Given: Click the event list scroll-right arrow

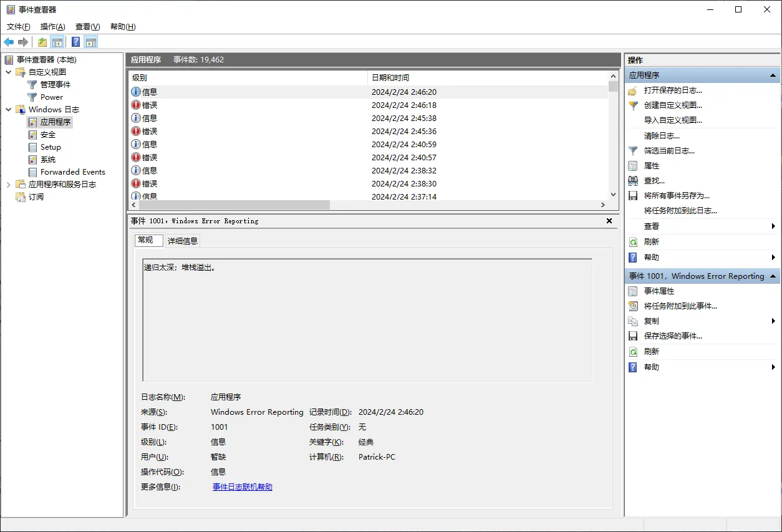Looking at the screenshot, I should pos(603,205).
